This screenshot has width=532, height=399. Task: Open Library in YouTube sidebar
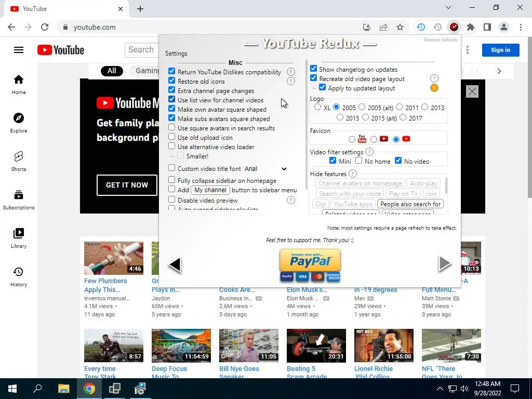point(19,238)
